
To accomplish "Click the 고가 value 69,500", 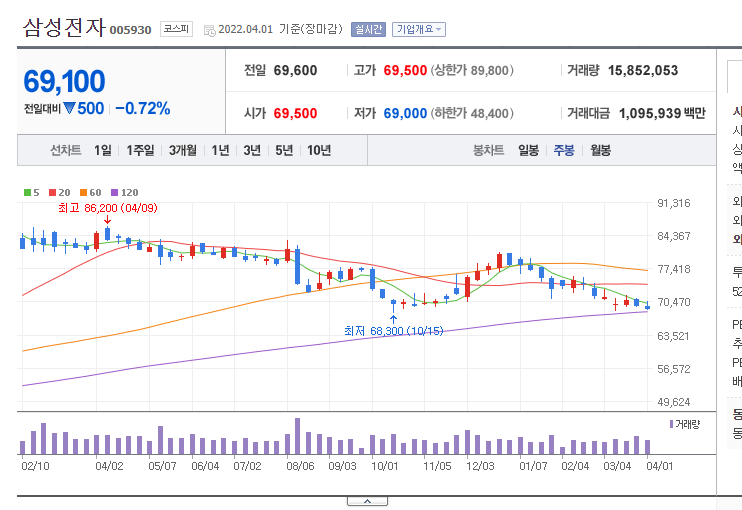I will coord(405,70).
